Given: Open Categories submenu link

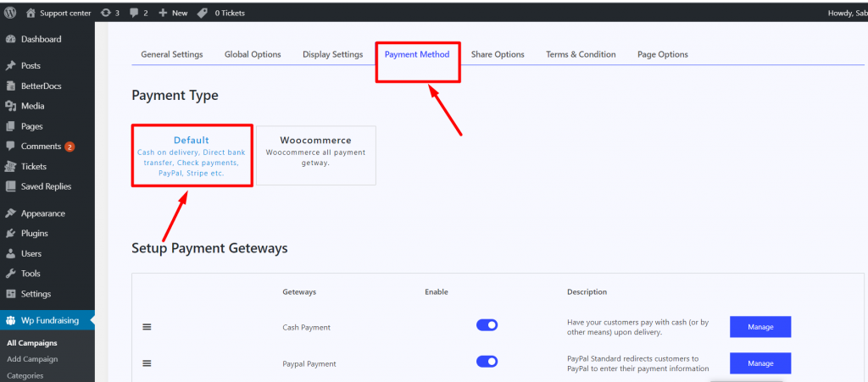Looking at the screenshot, I should pyautogui.click(x=25, y=375).
